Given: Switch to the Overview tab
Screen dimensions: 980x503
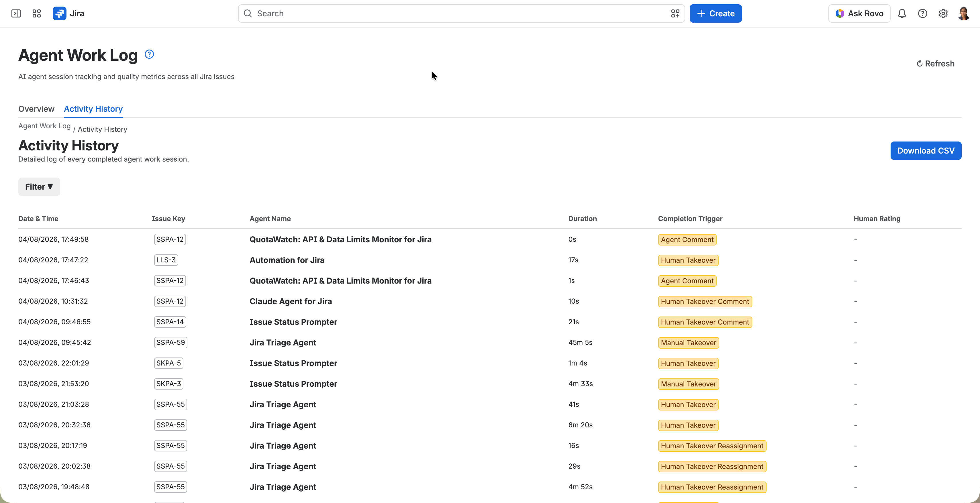Looking at the screenshot, I should coord(36,109).
